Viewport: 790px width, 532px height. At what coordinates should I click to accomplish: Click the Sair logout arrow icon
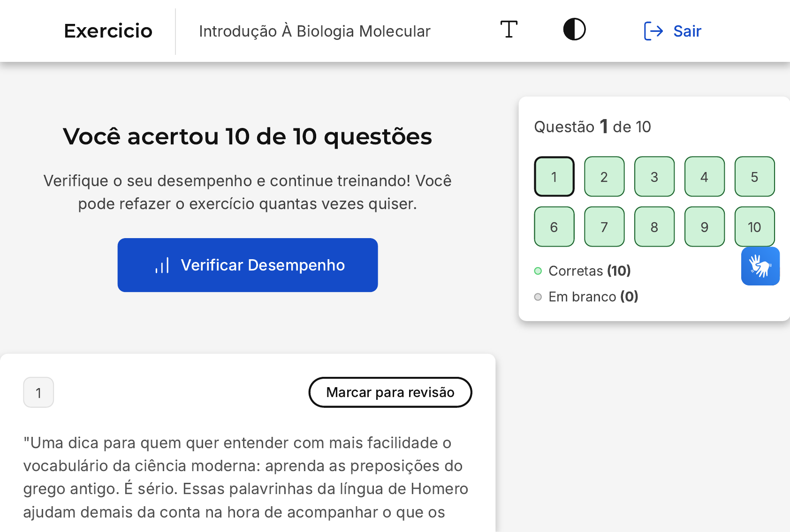[653, 31]
